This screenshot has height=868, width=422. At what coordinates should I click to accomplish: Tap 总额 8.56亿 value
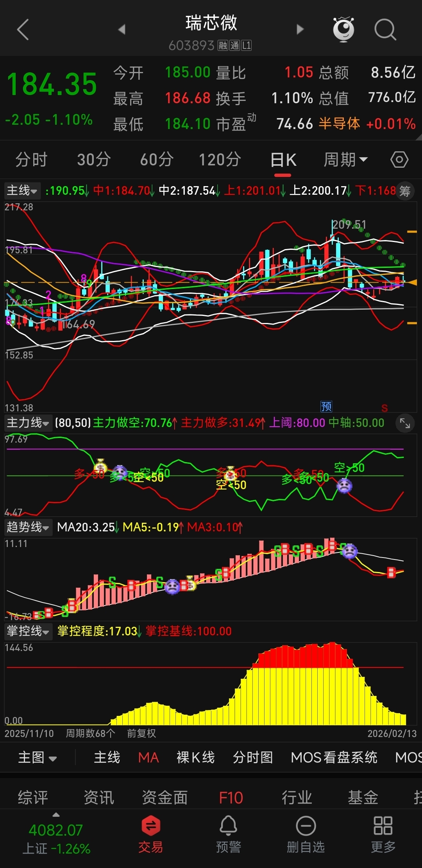[393, 73]
